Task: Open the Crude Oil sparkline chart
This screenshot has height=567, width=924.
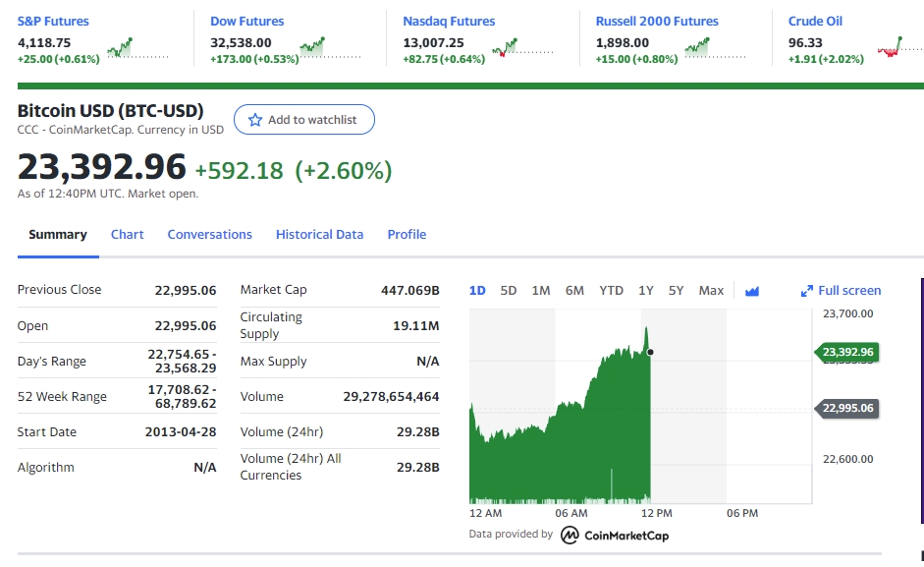Action: click(x=900, y=48)
